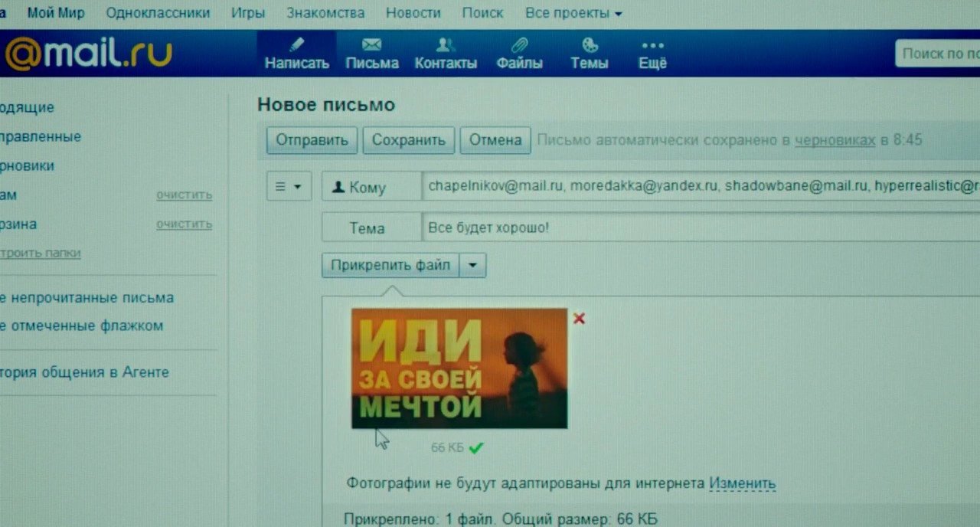Click the Изменить link under attachment
Image resolution: width=980 pixels, height=527 pixels.
(742, 483)
